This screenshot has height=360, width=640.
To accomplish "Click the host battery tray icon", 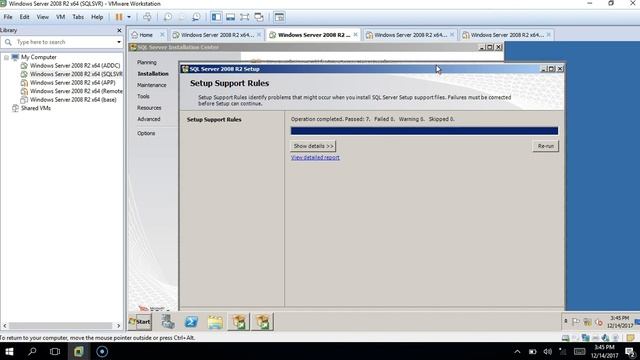I will [x=533, y=352].
